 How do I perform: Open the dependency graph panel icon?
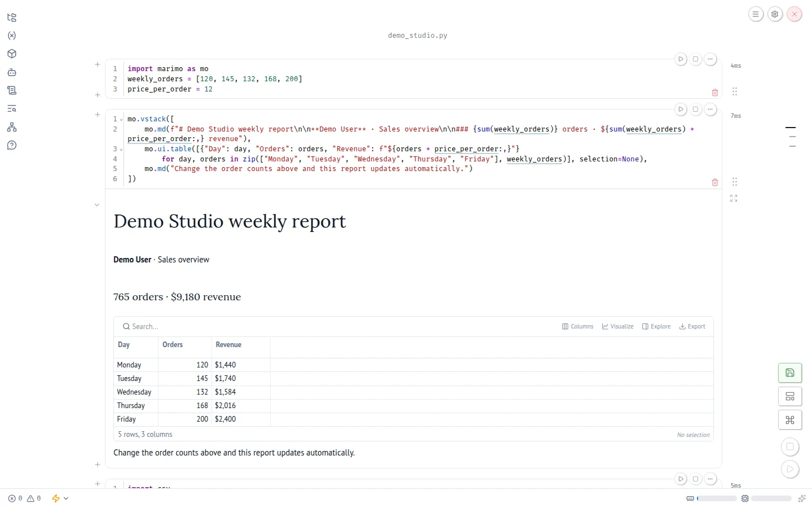tap(12, 127)
